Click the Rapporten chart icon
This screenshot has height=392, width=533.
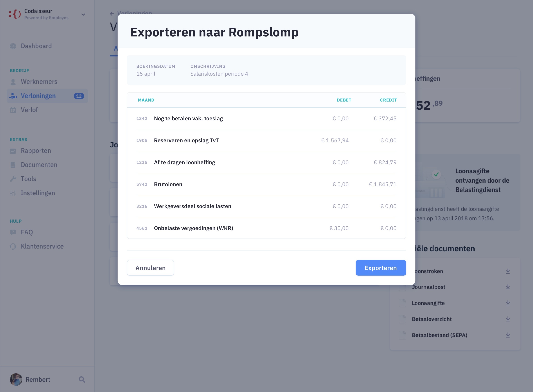click(x=13, y=151)
